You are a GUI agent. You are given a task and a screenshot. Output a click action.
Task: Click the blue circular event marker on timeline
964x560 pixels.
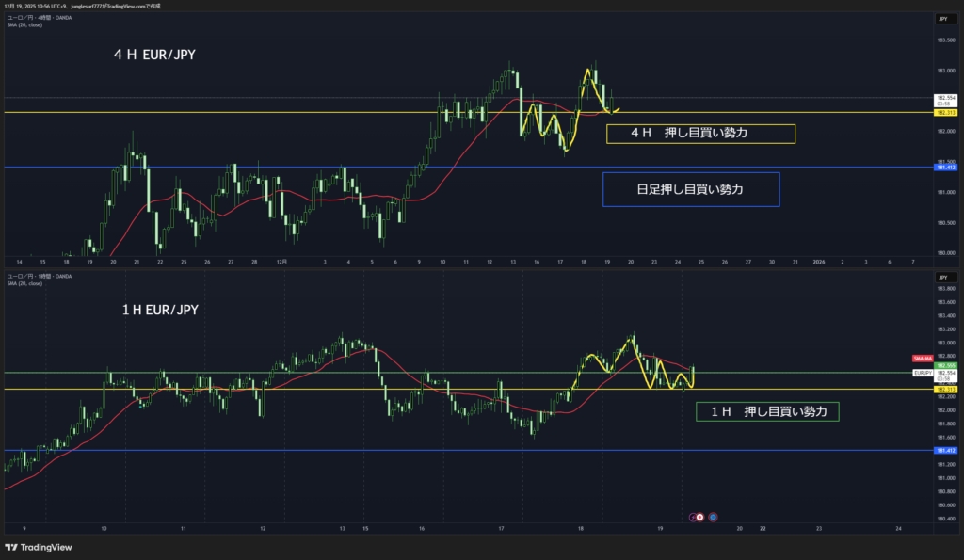coord(713,517)
